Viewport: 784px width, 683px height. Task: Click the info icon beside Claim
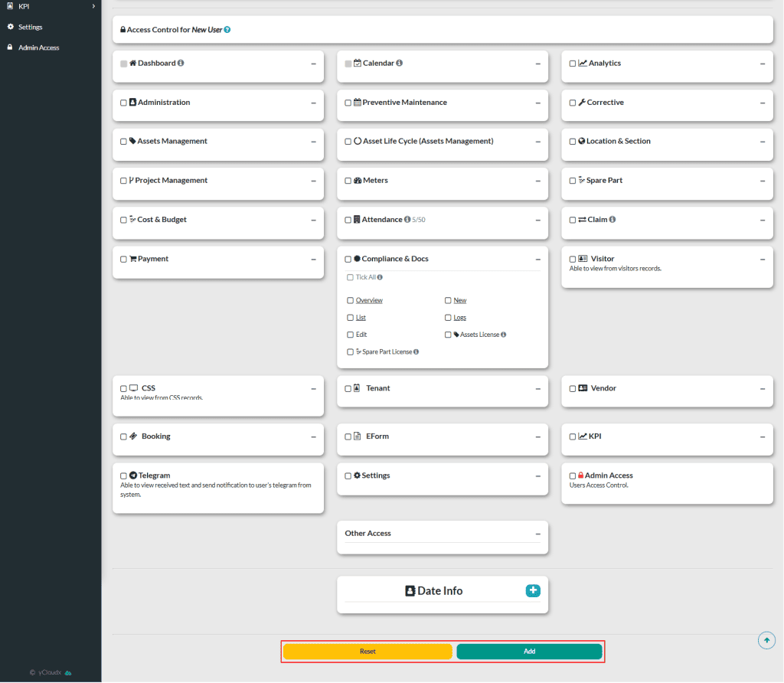(x=612, y=220)
